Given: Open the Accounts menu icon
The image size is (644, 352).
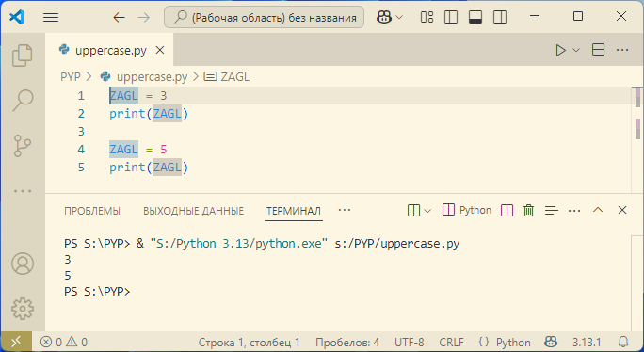Looking at the screenshot, I should tap(23, 264).
